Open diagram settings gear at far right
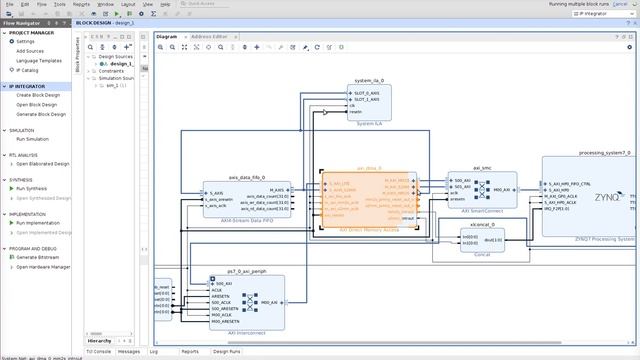640x360 pixels. pos(629,47)
